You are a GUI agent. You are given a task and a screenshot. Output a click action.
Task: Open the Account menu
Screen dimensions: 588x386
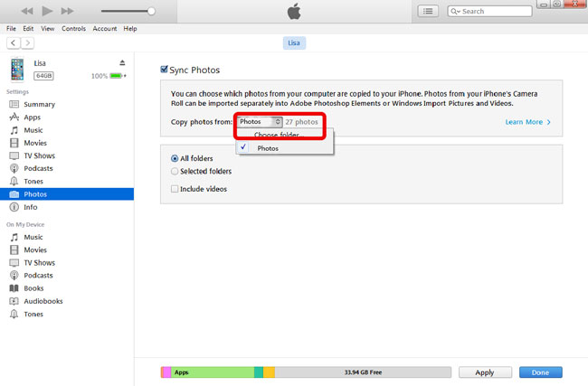105,29
